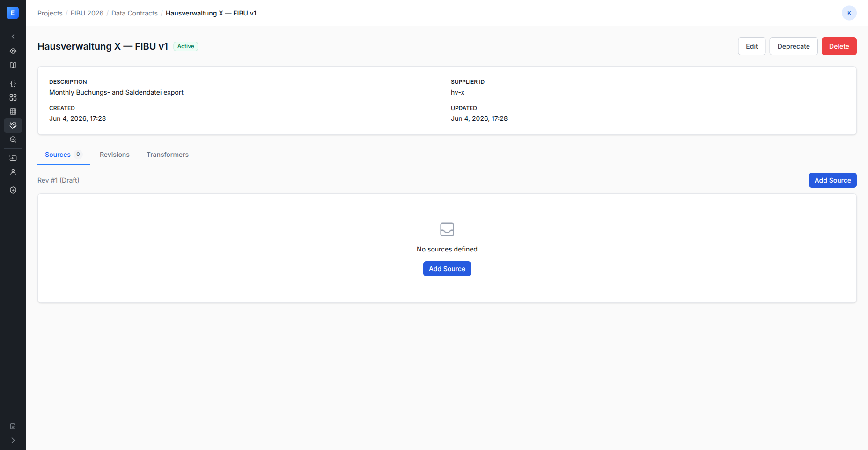Open the magnifier checkmark validation icon
The width and height of the screenshot is (868, 450).
click(13, 140)
